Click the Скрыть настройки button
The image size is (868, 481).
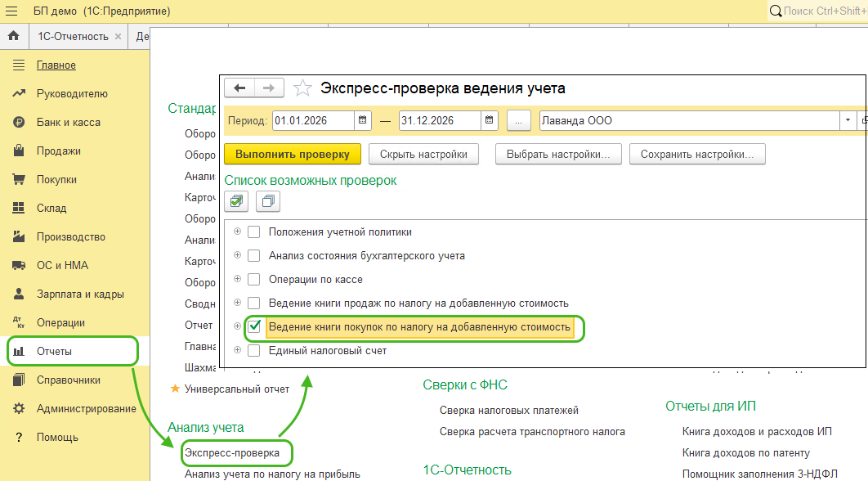click(422, 154)
